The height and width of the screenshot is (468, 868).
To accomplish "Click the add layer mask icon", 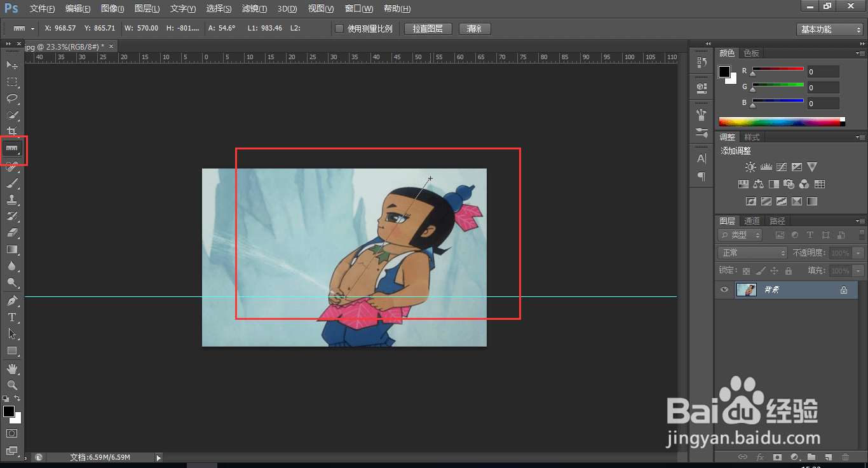I will point(776,457).
